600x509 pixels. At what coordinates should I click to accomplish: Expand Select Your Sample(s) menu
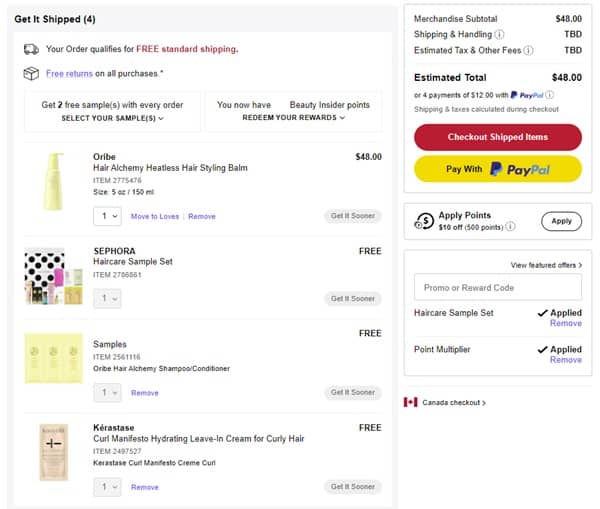[112, 118]
